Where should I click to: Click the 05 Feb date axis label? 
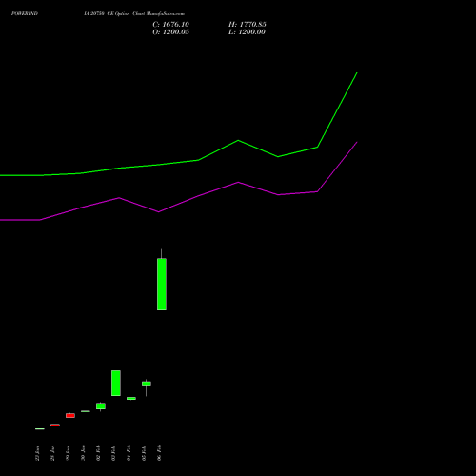pyautogui.click(x=144, y=453)
